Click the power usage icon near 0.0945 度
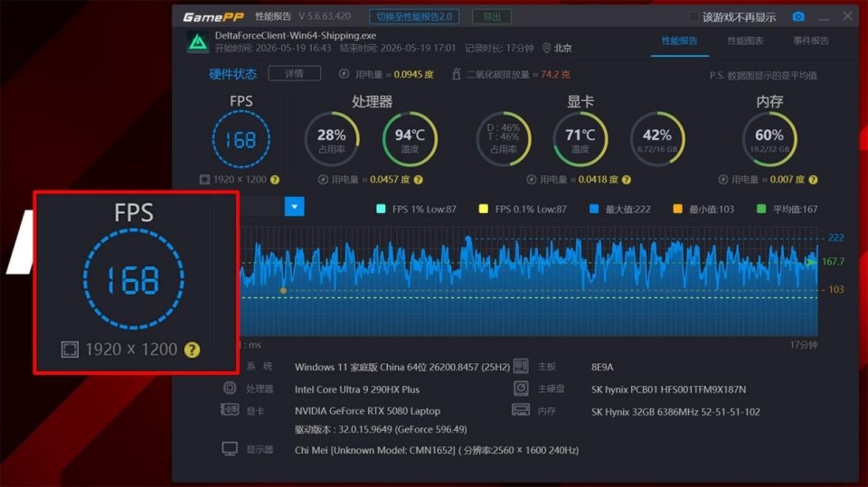This screenshot has height=487, width=868. click(344, 73)
